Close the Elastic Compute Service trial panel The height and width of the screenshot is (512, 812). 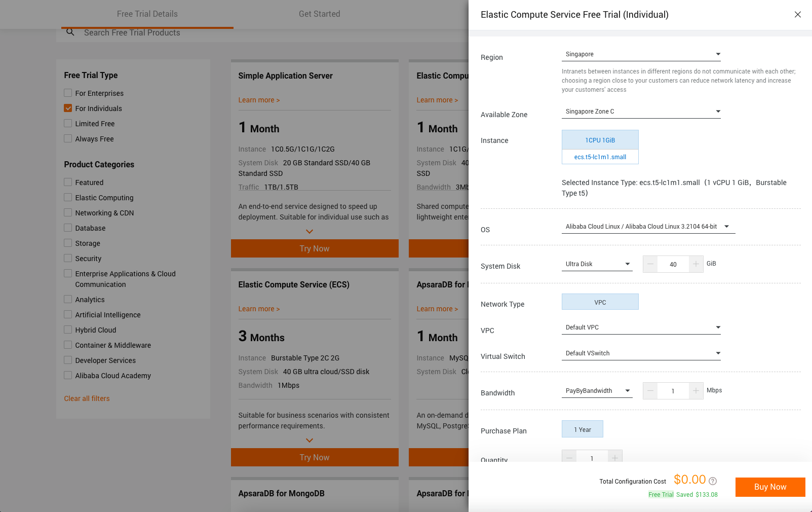pos(797,15)
